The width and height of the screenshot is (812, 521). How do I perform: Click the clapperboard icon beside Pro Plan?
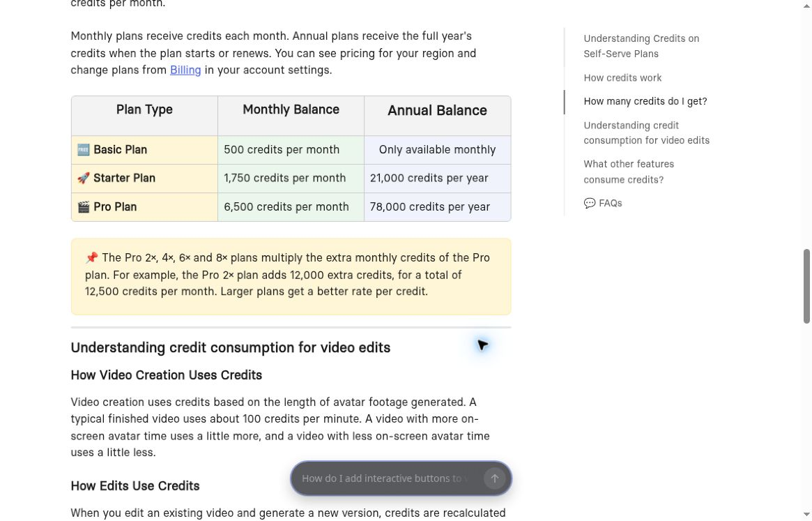tap(84, 207)
